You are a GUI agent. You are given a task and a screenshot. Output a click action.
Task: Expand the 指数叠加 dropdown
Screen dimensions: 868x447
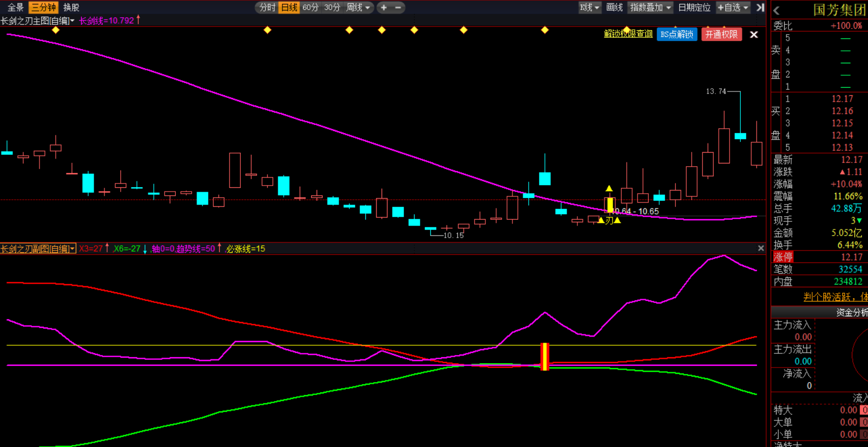[650, 8]
